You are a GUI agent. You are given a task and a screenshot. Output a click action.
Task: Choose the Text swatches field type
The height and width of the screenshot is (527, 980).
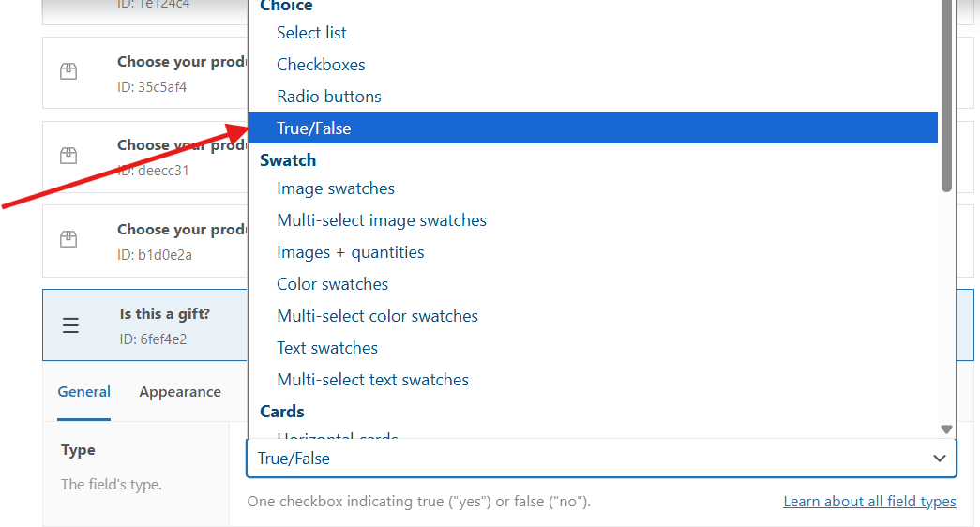(327, 348)
